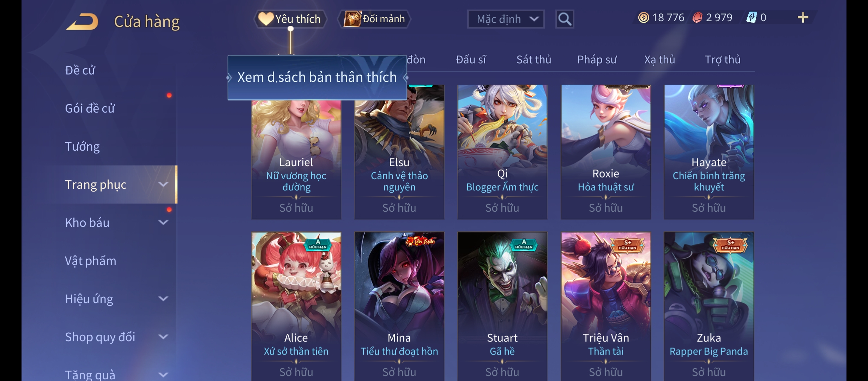
Task: Select the Xạ thủ tab
Action: [659, 60]
